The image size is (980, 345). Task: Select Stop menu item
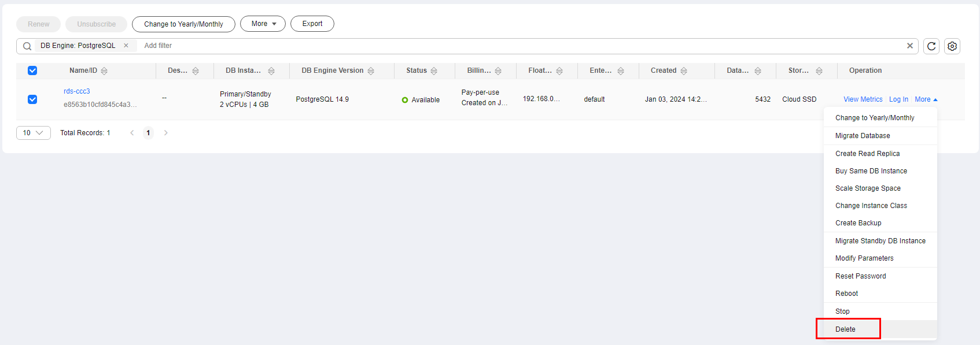pyautogui.click(x=880, y=311)
